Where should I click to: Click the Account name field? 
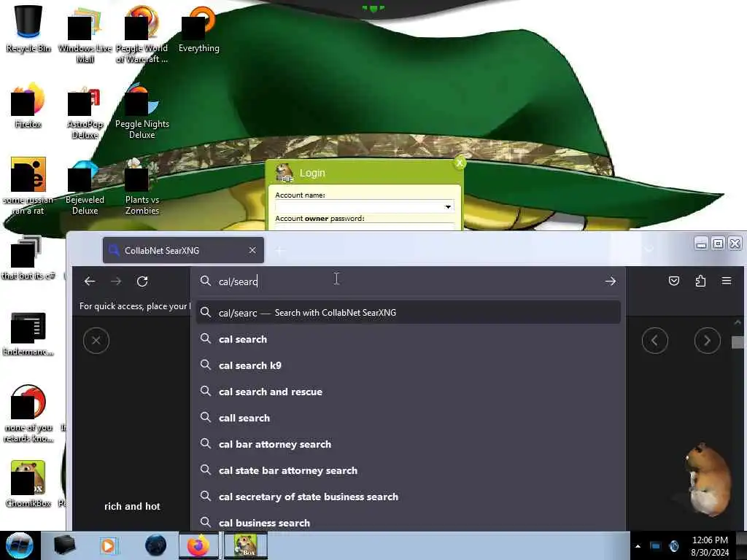coord(365,206)
